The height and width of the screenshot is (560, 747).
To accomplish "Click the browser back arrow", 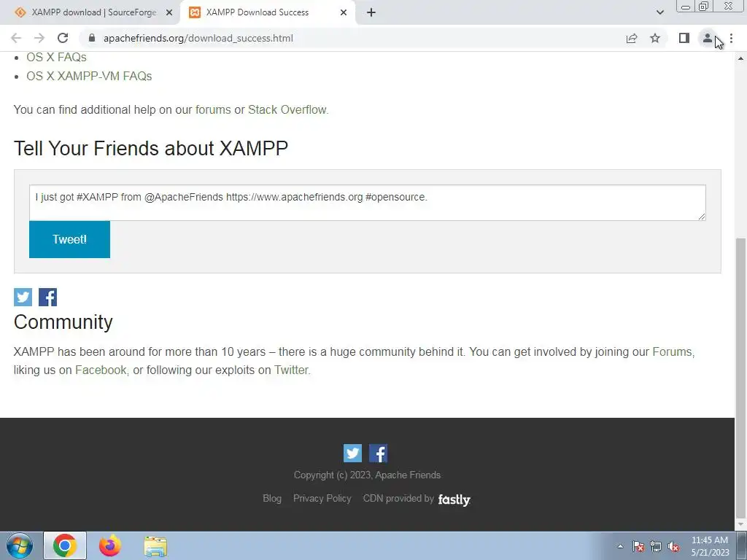I will [x=16, y=38].
